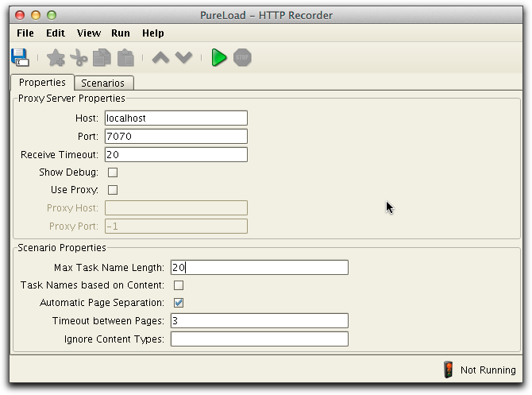Click the Ignore Content Types field
The height and width of the screenshot is (395, 532).
tap(260, 339)
